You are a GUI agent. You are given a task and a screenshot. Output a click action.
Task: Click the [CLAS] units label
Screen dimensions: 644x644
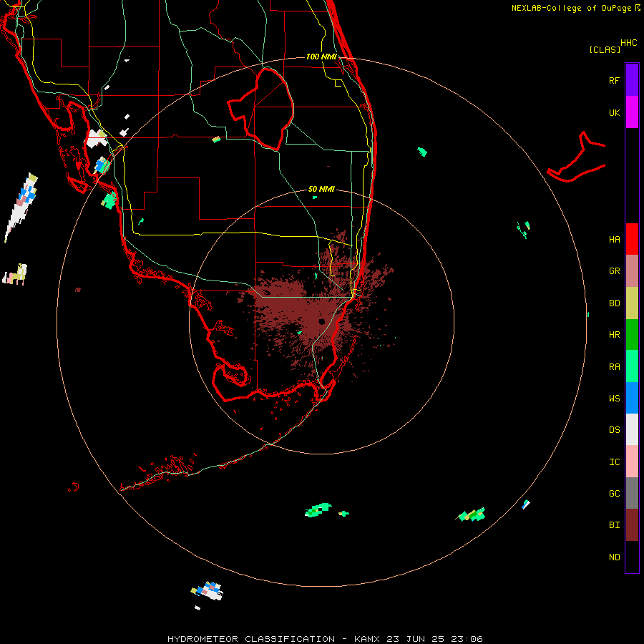point(605,49)
